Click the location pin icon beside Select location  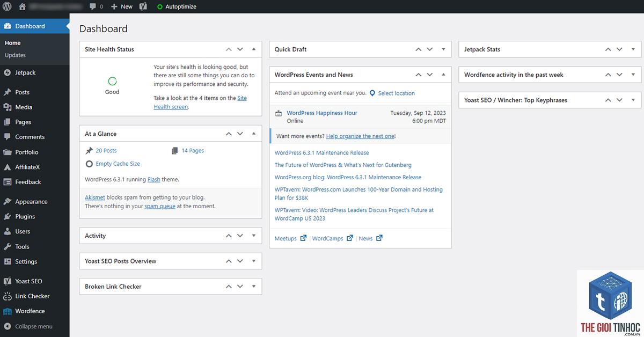pos(372,93)
